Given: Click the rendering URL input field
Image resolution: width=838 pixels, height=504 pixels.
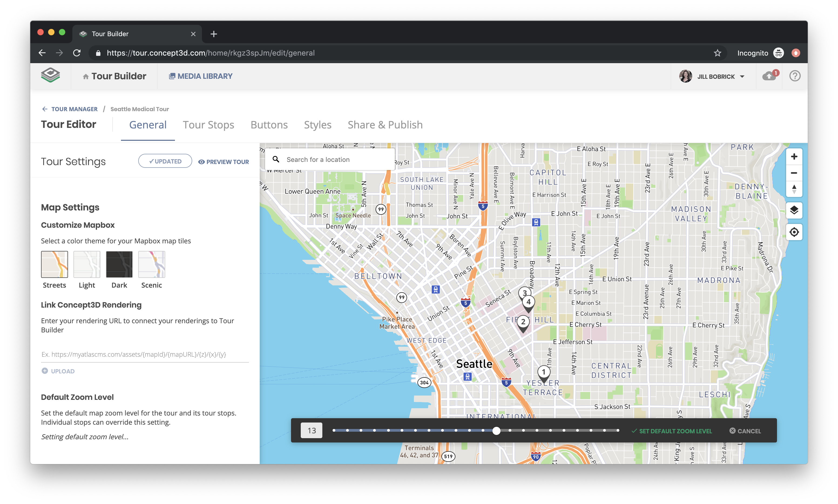Looking at the screenshot, I should pyautogui.click(x=145, y=354).
